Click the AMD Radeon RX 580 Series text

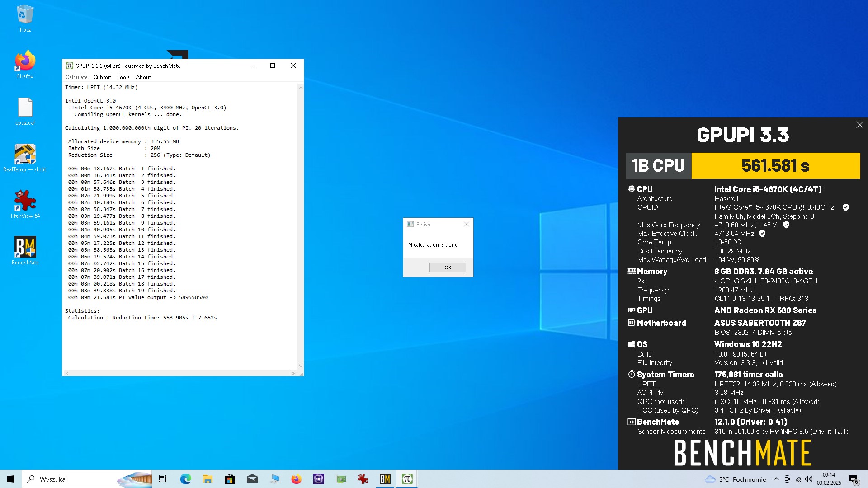pos(765,310)
